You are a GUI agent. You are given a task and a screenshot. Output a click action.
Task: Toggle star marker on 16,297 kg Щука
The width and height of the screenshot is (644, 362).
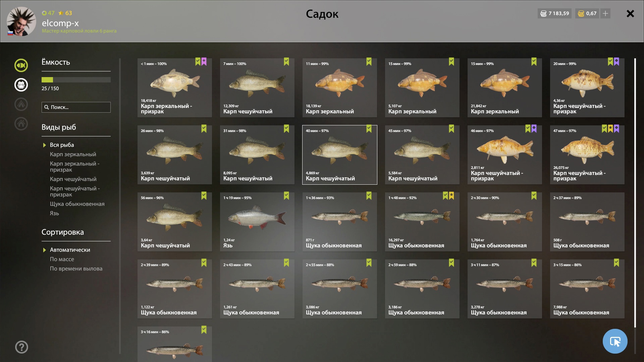[x=451, y=196]
